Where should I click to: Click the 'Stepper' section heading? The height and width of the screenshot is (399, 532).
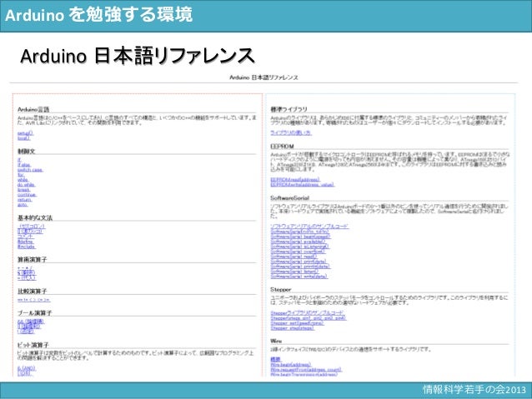280,290
